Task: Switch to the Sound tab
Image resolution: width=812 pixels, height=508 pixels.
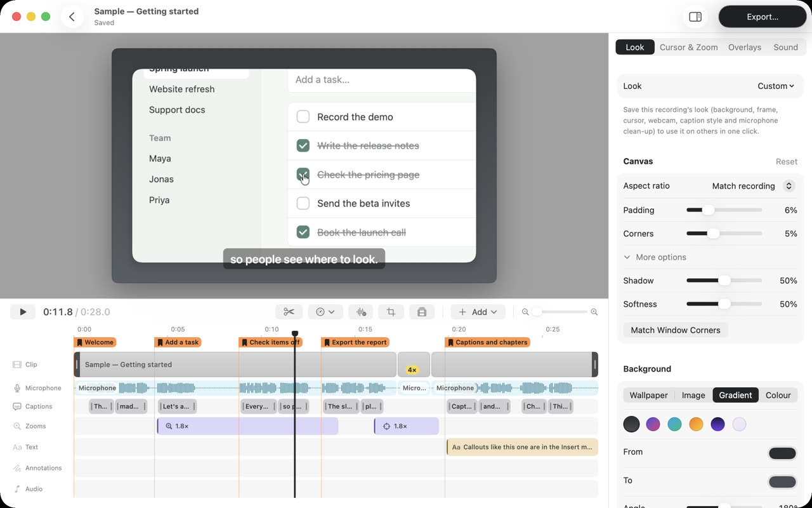Action: [x=785, y=47]
